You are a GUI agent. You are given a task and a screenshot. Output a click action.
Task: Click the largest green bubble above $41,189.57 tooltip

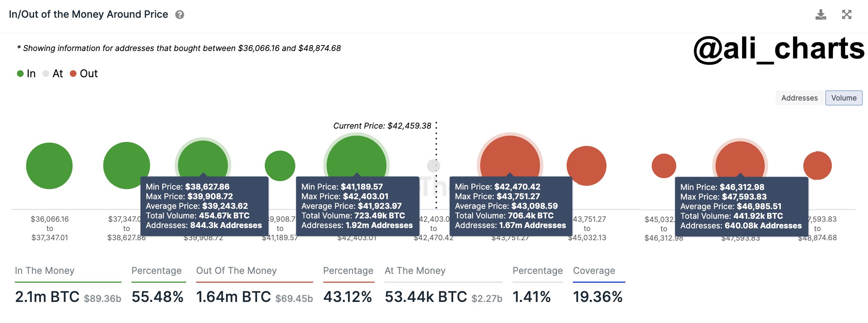tap(356, 155)
